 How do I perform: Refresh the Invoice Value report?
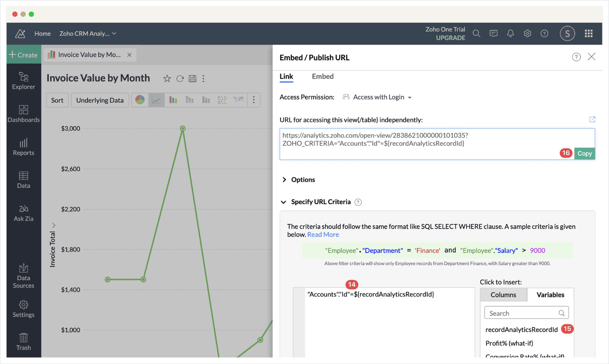(180, 79)
